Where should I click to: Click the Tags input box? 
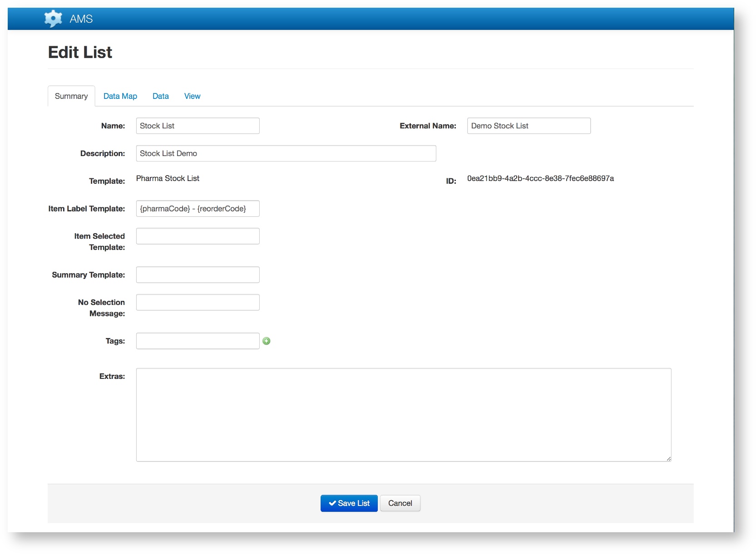tap(198, 341)
